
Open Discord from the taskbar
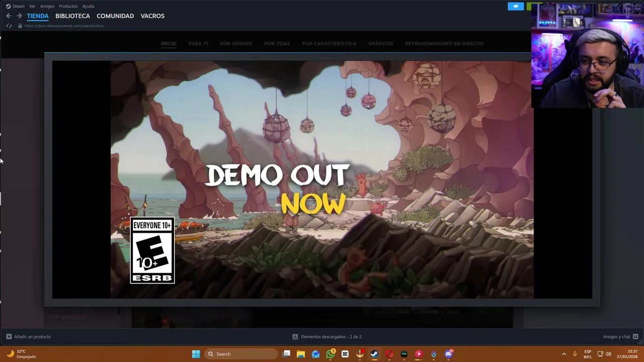[x=448, y=354]
